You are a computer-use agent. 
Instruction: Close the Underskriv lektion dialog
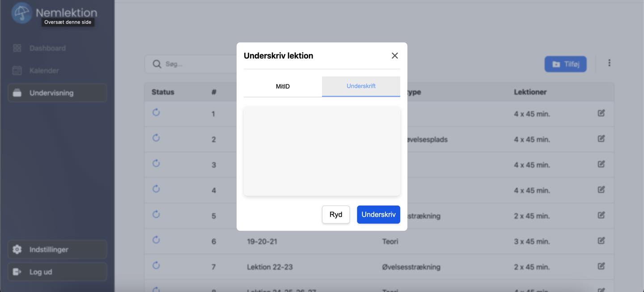pos(394,56)
